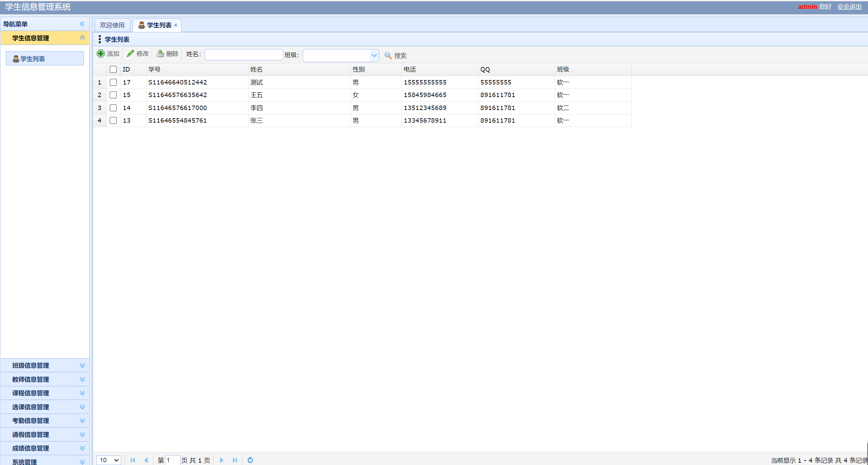Go to first page in pager
The height and width of the screenshot is (465, 868).
coord(133,460)
